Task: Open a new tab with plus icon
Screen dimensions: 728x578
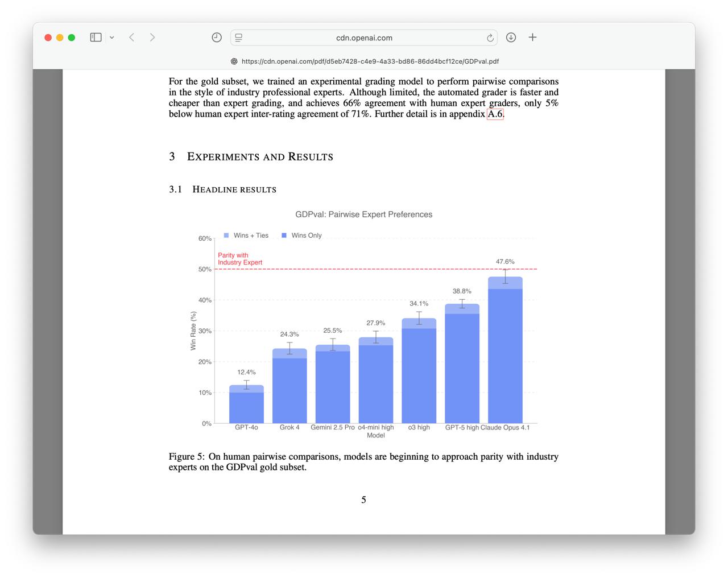Action: pos(532,38)
